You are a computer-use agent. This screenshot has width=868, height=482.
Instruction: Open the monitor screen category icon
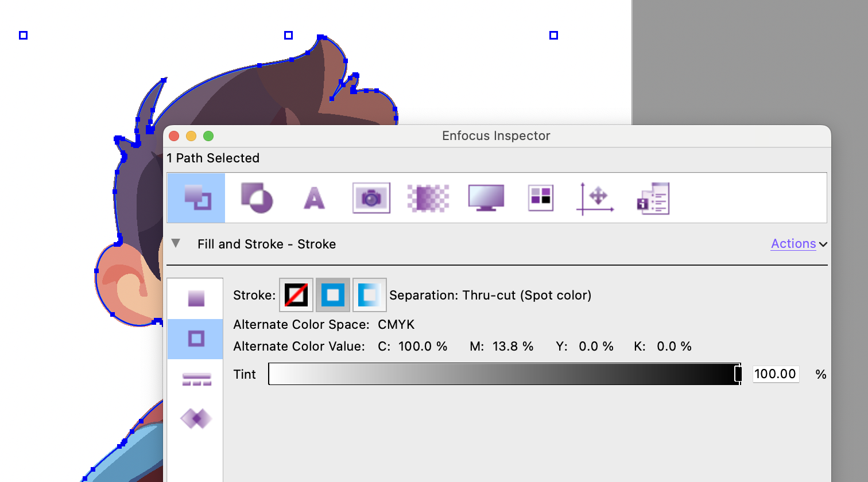[x=486, y=198]
